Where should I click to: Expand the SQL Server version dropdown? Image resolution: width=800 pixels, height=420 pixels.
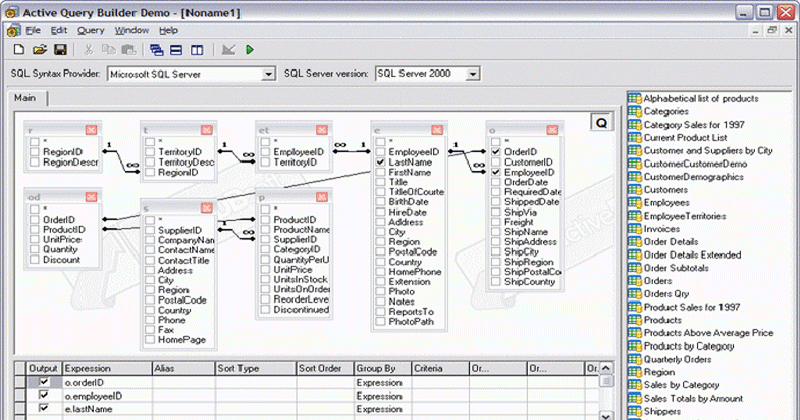[472, 74]
